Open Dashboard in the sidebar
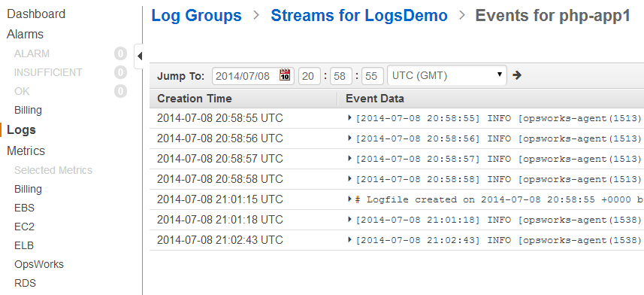 36,14
